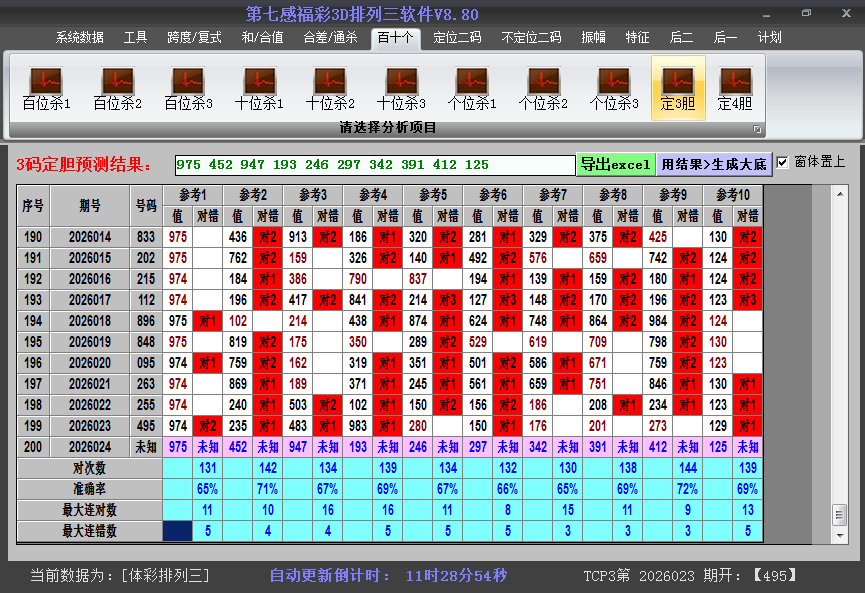Click the prediction result number field
This screenshot has height=593, width=865.
point(374,165)
